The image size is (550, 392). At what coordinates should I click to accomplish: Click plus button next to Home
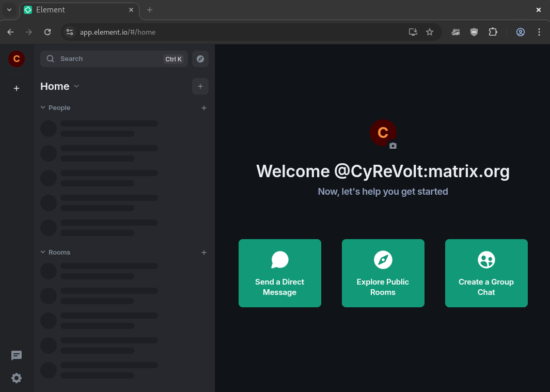pyautogui.click(x=200, y=86)
